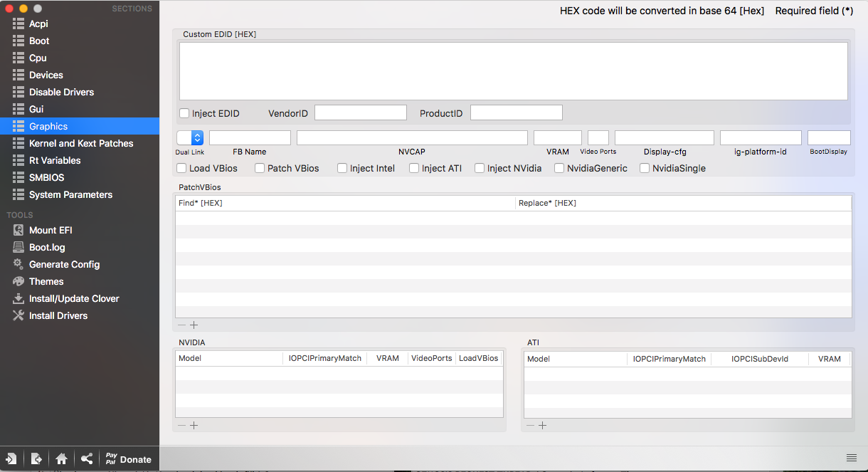Open the System Parameters section
Screen dimensions: 868x472
tap(70, 194)
